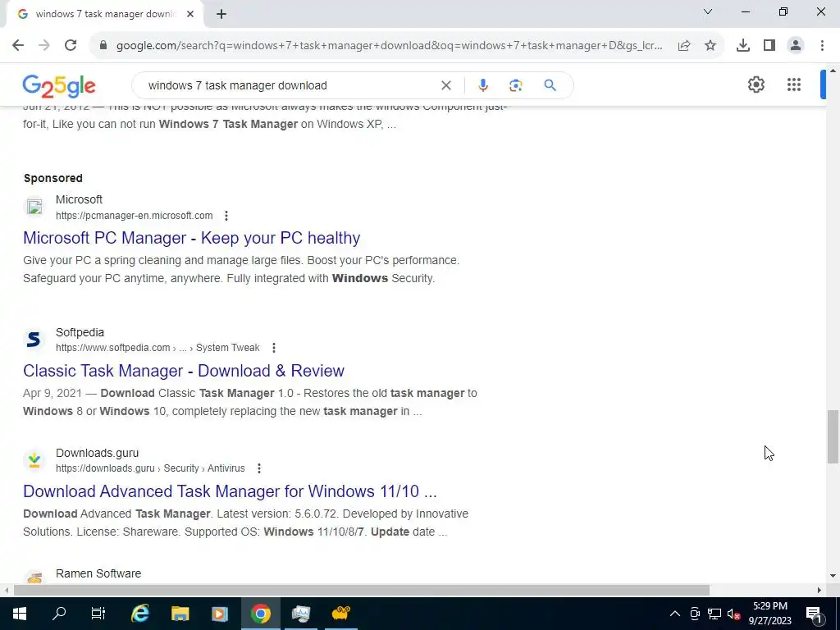Start voice search with the microphone
Viewport: 840px width, 630px height.
[x=482, y=85]
